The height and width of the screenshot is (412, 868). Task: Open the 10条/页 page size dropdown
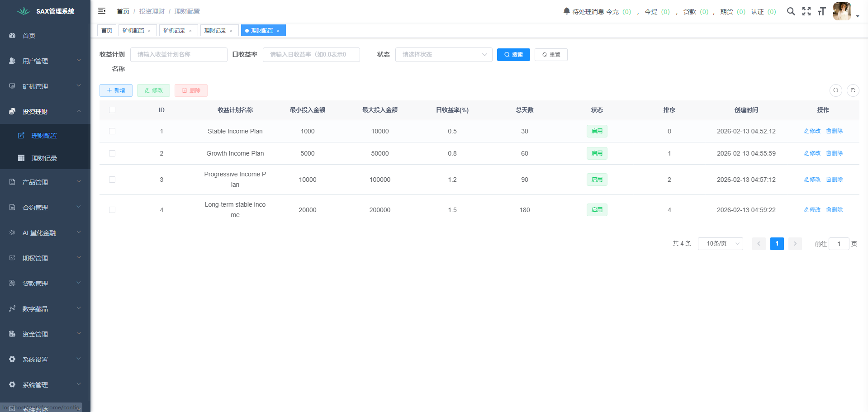pyautogui.click(x=720, y=244)
